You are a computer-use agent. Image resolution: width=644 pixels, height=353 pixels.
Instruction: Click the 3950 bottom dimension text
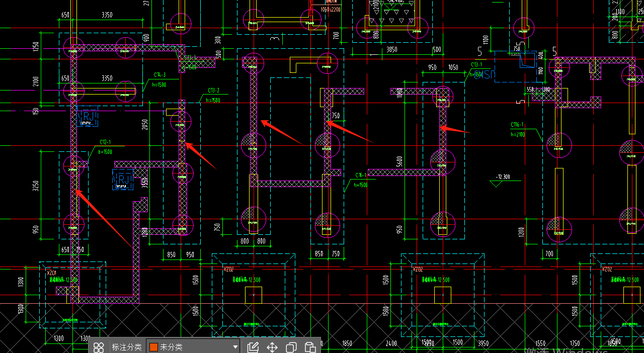click(483, 343)
